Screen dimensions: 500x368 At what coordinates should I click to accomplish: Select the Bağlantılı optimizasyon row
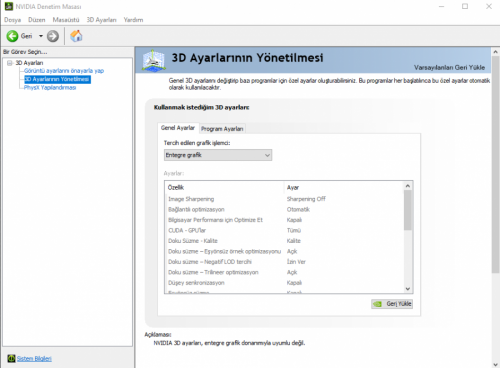click(284, 209)
